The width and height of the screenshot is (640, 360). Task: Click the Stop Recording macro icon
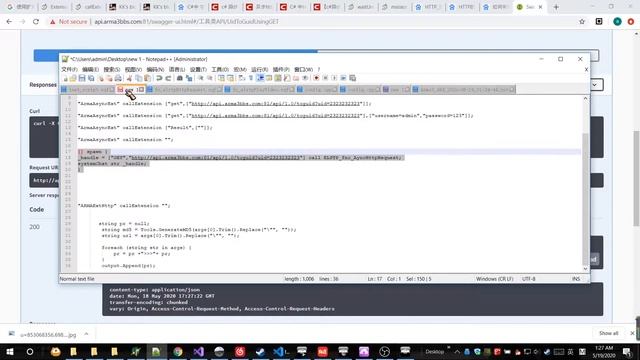click(325, 78)
